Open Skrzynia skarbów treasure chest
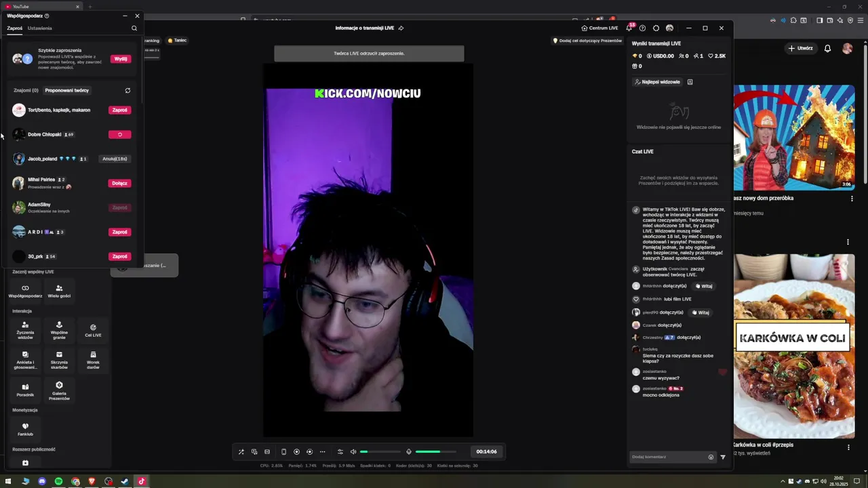868x488 pixels. pyautogui.click(x=59, y=360)
